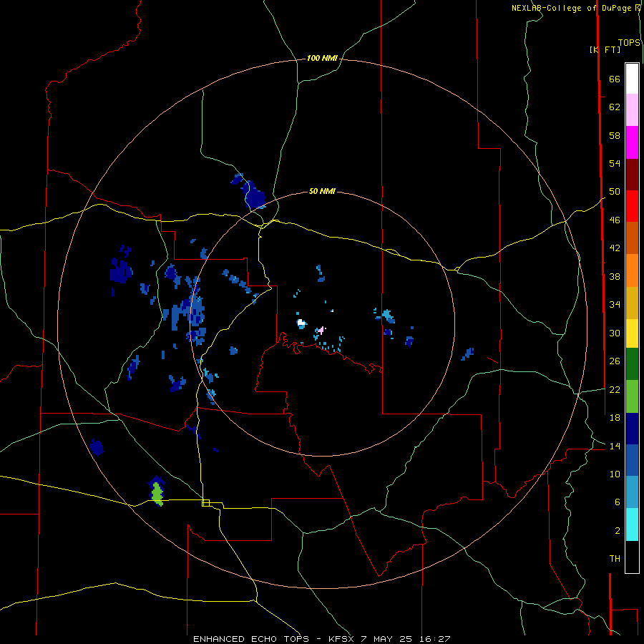Pick the orange 38 kft legend swatch
Screen dimensions: 644x644
tap(632, 270)
